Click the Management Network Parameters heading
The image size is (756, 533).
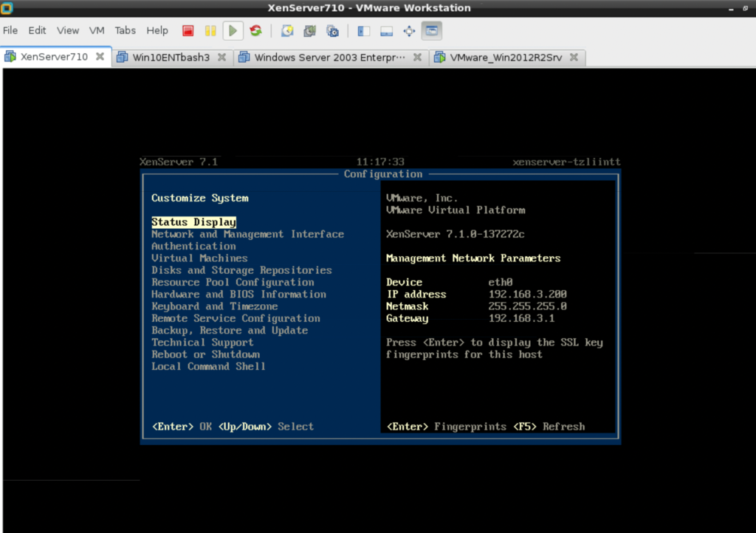click(x=473, y=258)
